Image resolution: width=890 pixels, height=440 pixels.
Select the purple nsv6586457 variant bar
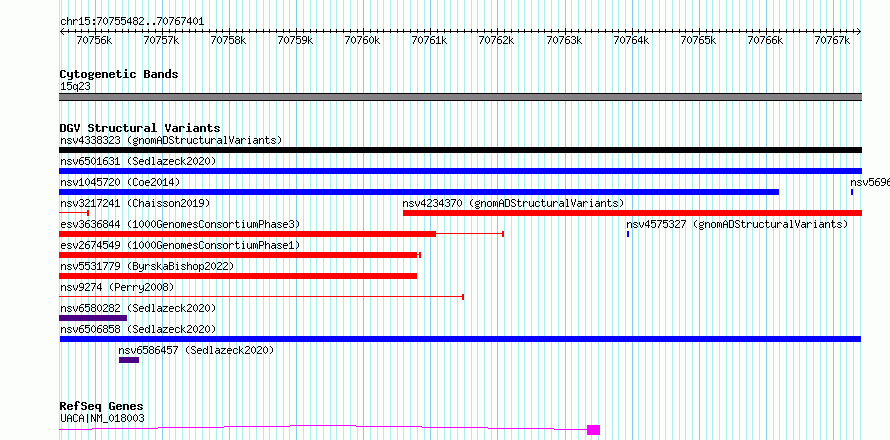click(x=129, y=360)
